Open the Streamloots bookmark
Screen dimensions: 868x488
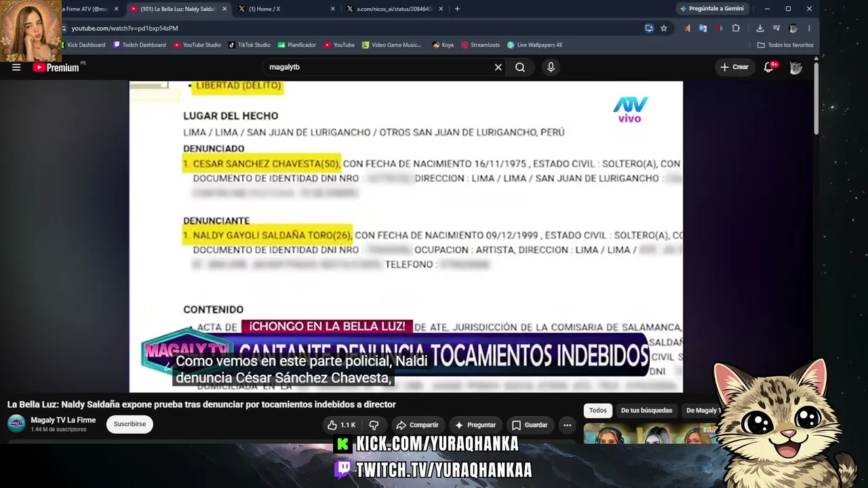(x=480, y=45)
